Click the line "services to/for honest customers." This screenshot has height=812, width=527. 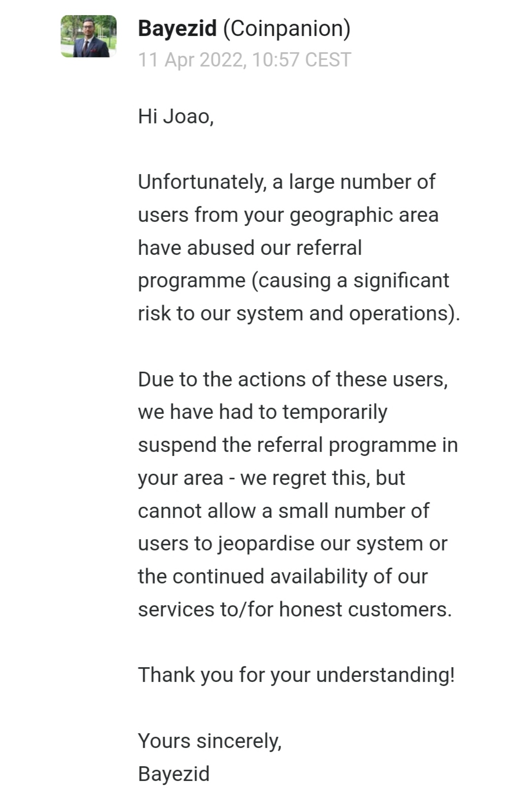295,609
